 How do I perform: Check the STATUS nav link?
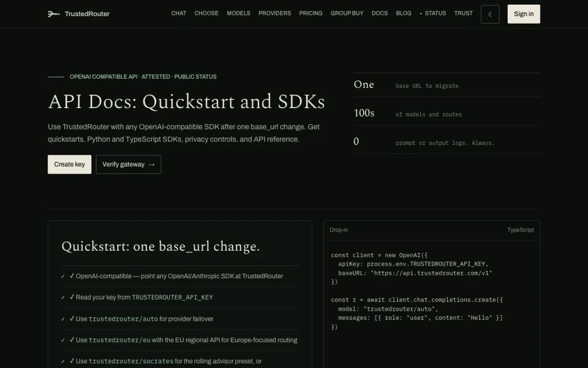[433, 13]
